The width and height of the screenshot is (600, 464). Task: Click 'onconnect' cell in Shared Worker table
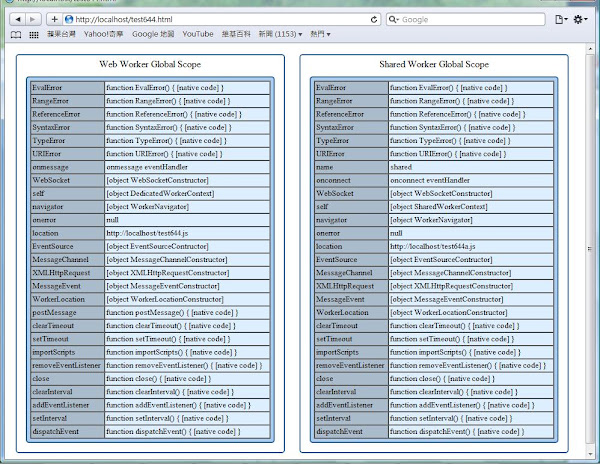point(351,180)
